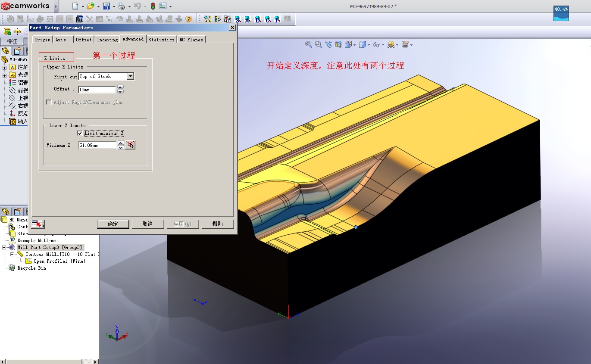Screen dimensions: 591x364
Task: Click the Display Style cube icon
Action: [x=362, y=44]
